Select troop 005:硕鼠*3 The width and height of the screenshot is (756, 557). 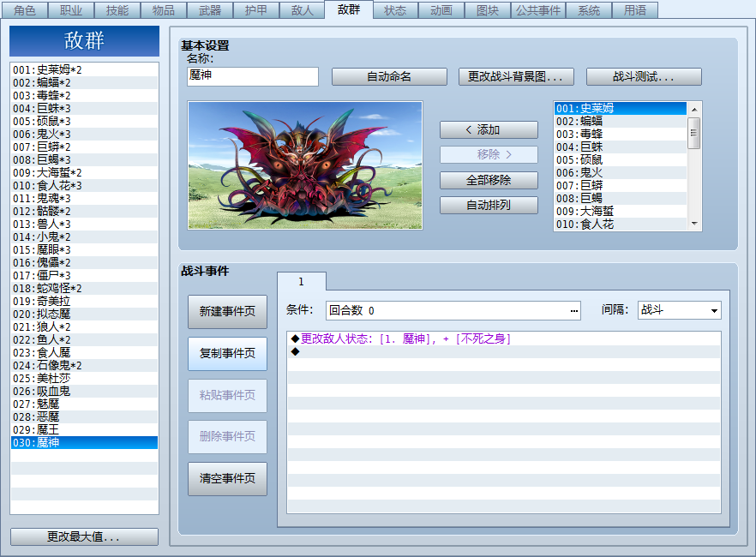(84, 121)
